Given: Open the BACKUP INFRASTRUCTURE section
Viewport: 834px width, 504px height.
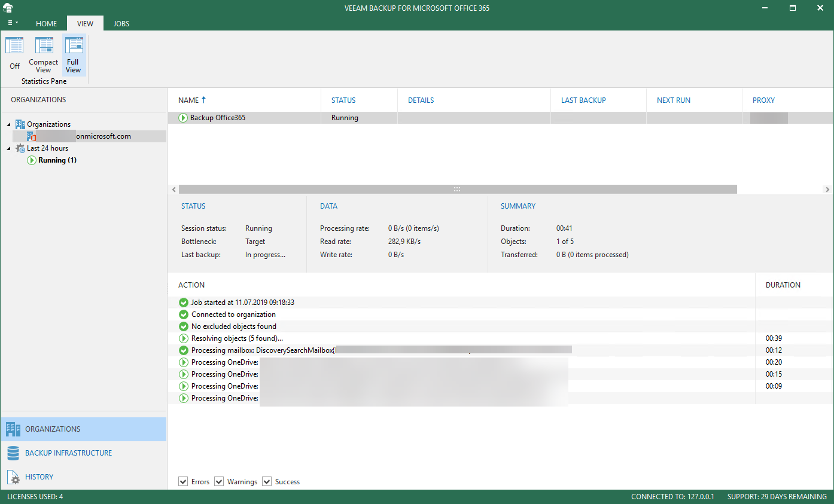Looking at the screenshot, I should 84,453.
